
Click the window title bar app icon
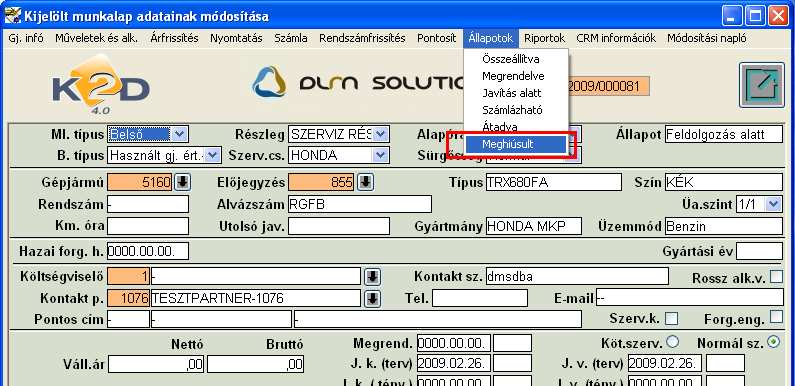pyautogui.click(x=12, y=16)
